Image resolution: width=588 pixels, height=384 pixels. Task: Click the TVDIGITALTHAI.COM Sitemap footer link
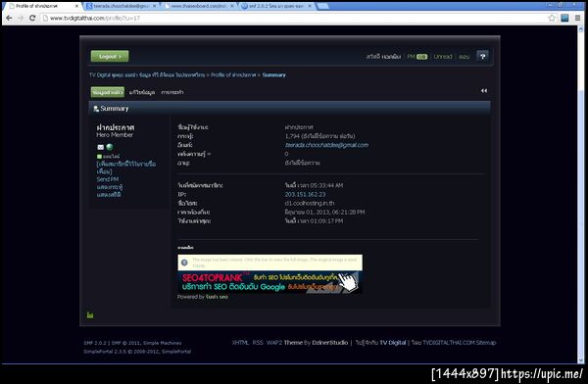(x=460, y=343)
